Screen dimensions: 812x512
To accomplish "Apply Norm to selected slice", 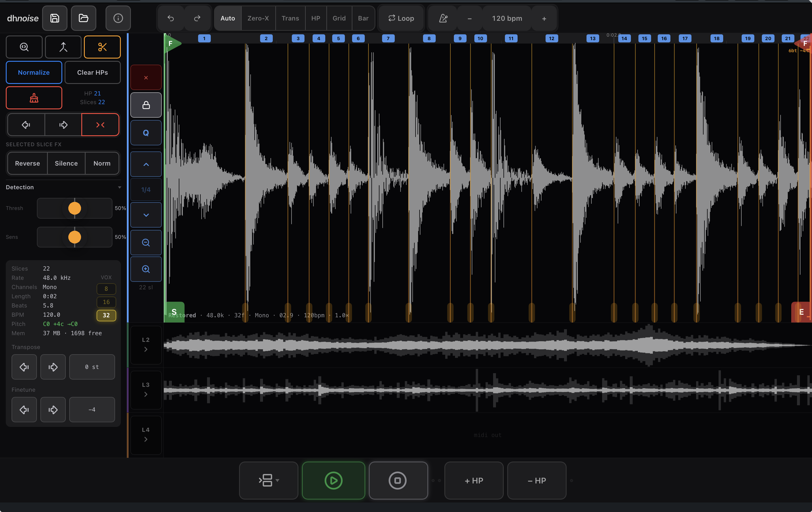I will pyautogui.click(x=102, y=163).
